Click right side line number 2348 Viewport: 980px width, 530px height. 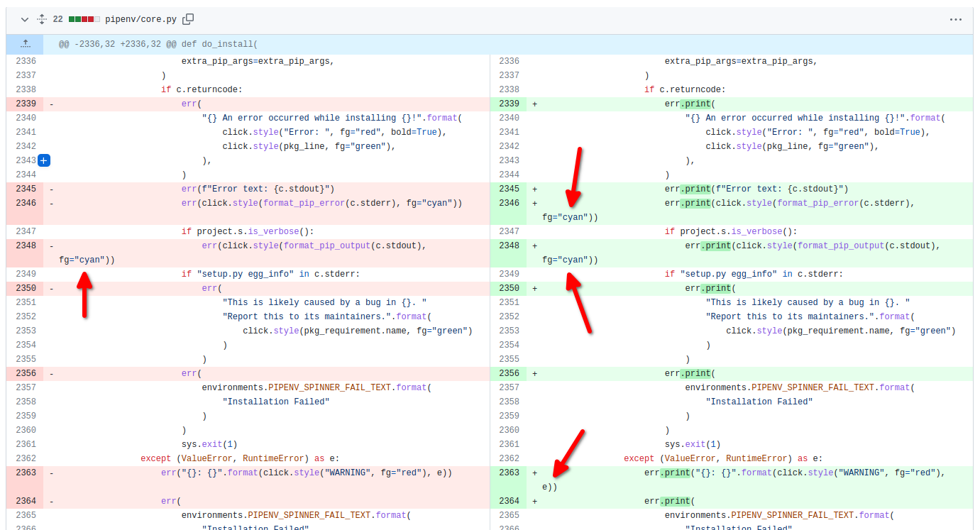point(509,245)
